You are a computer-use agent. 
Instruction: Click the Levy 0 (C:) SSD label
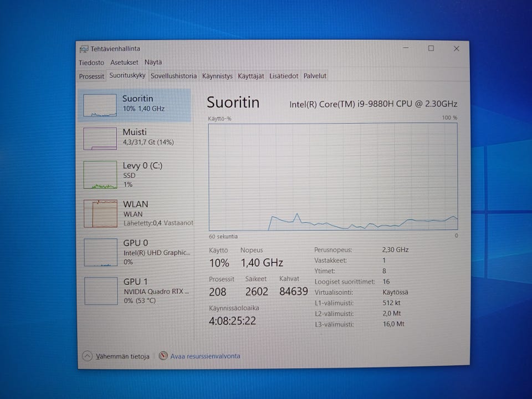(142, 175)
